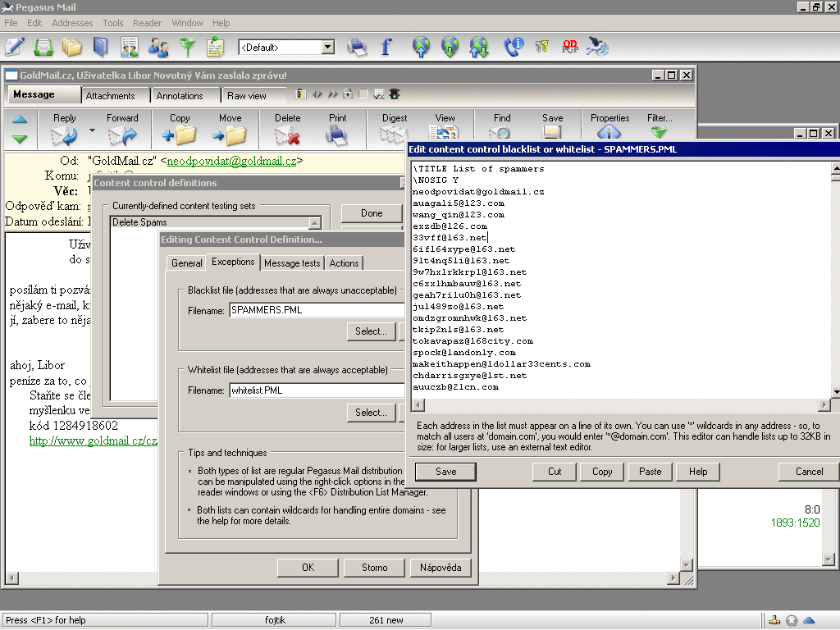This screenshot has height=630, width=840.
Task: Open the distribution lists icon
Action: [x=129, y=47]
